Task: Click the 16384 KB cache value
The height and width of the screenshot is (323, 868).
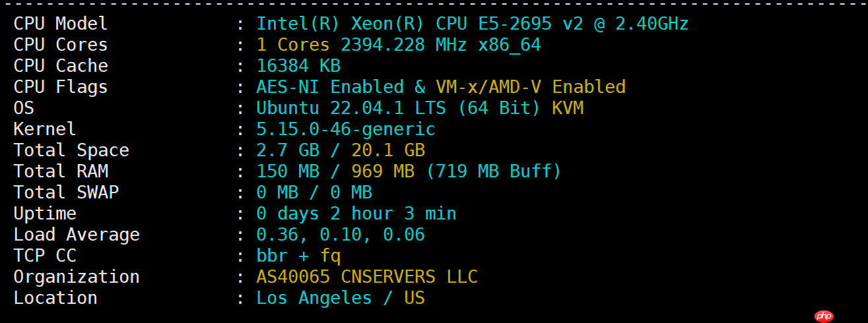Action: [x=298, y=66]
